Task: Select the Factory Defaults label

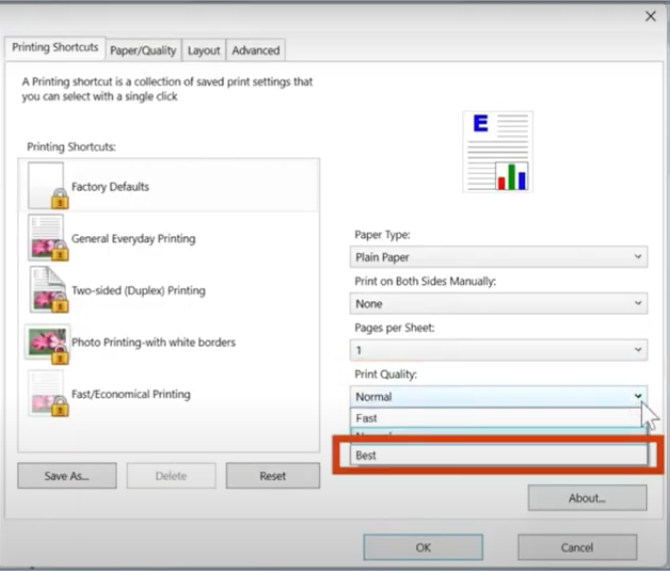Action: point(110,187)
